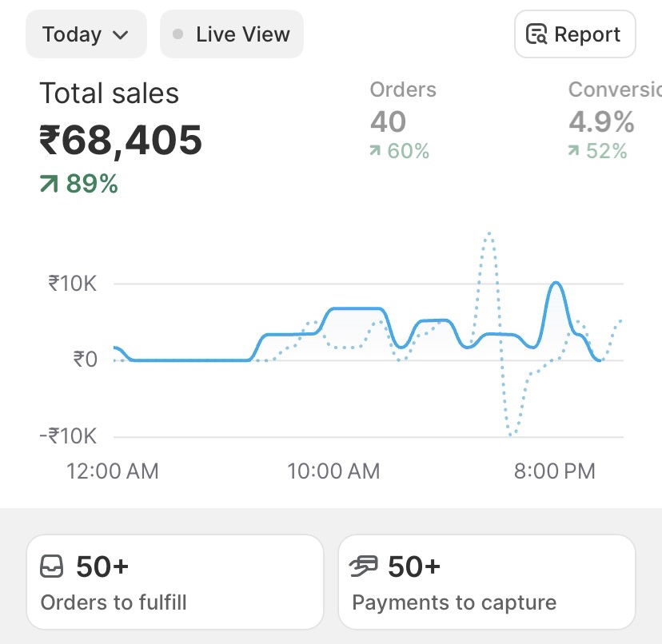The image size is (662, 644).
Task: Open the Payments to capture card
Action: click(486, 582)
